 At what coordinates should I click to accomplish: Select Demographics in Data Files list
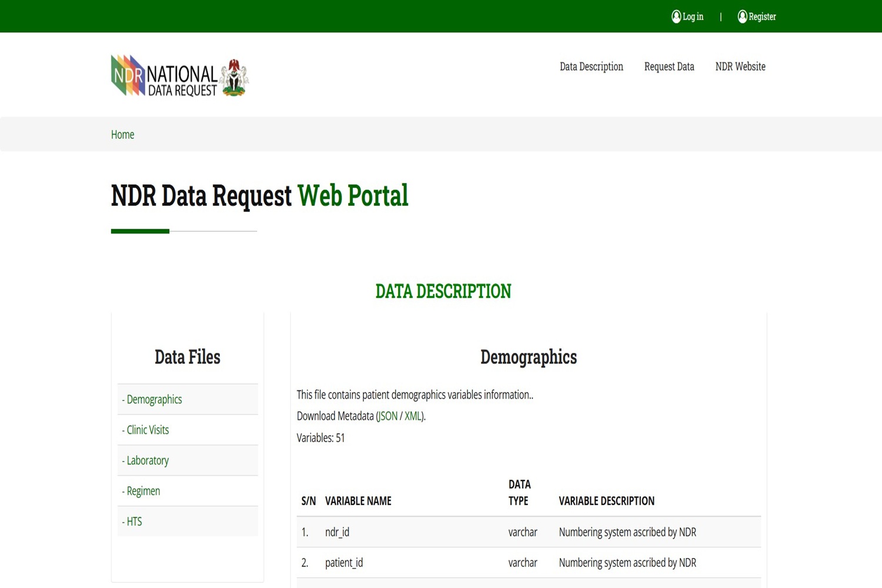(154, 399)
